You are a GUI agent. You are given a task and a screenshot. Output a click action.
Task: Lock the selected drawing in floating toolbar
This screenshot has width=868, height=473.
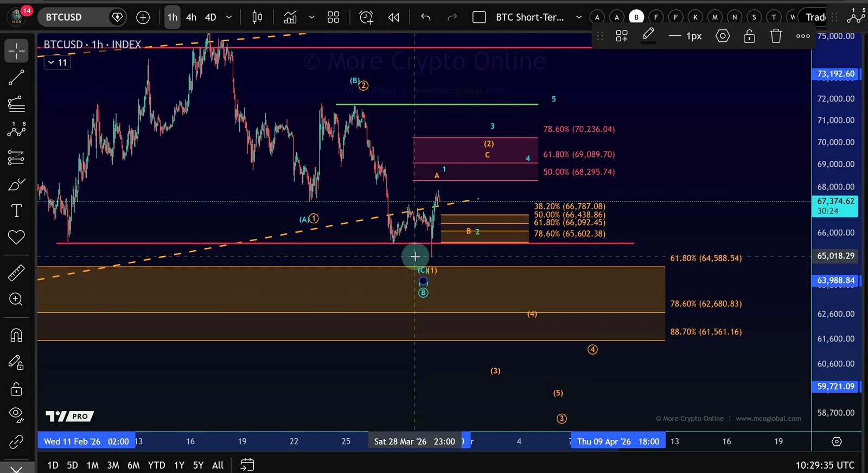749,36
